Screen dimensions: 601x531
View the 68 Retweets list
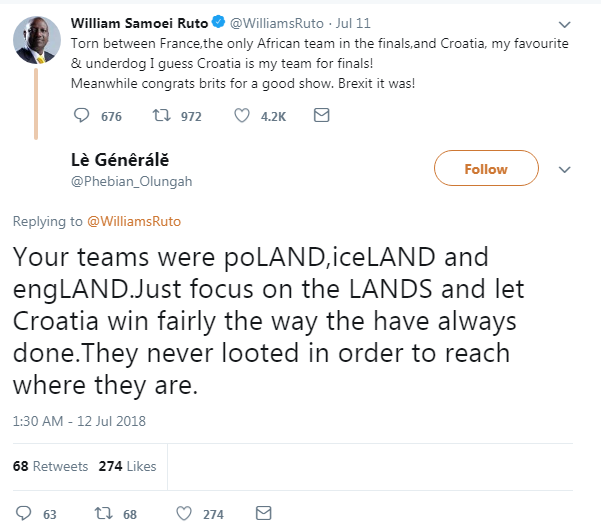(x=50, y=466)
